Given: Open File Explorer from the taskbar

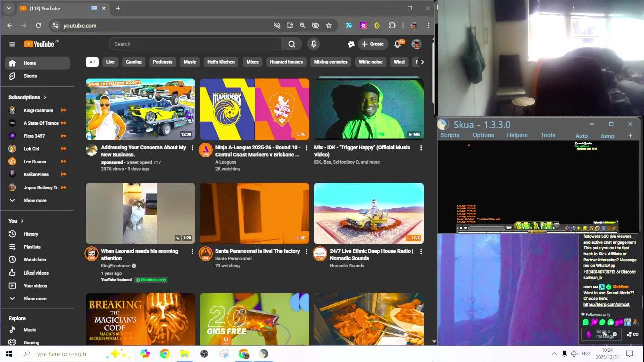Looking at the screenshot, I should [184, 354].
